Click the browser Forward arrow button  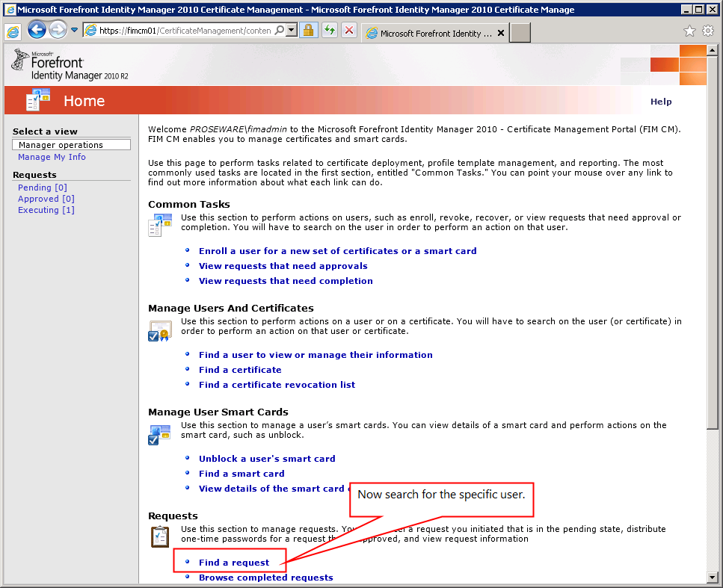[x=58, y=31]
